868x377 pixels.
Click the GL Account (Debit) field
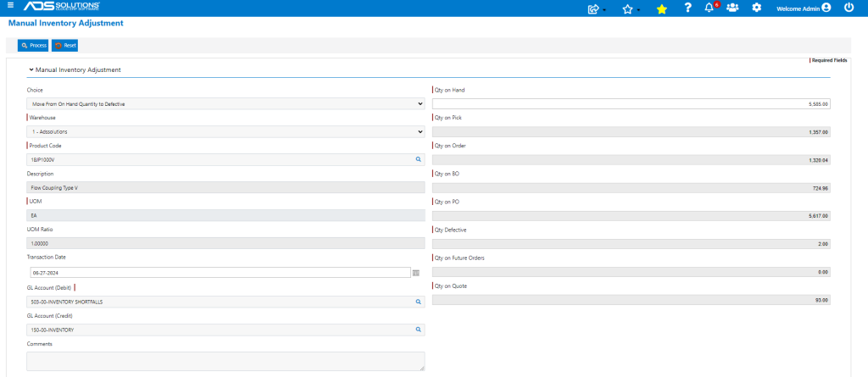225,302
